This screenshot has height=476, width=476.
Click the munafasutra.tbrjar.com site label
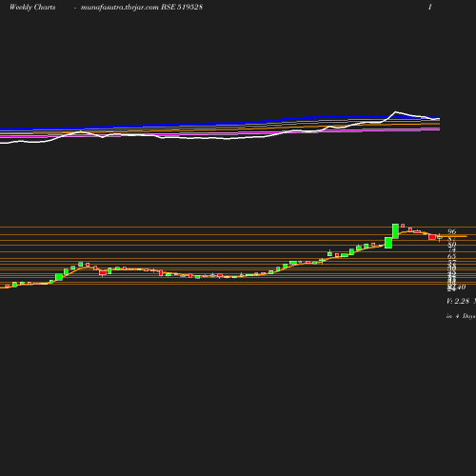click(x=120, y=7)
